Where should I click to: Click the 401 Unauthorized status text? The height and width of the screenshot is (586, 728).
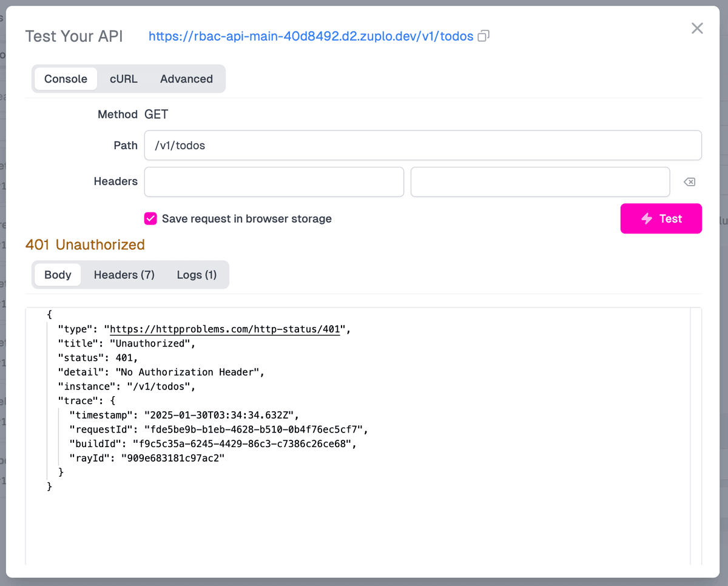tap(85, 245)
